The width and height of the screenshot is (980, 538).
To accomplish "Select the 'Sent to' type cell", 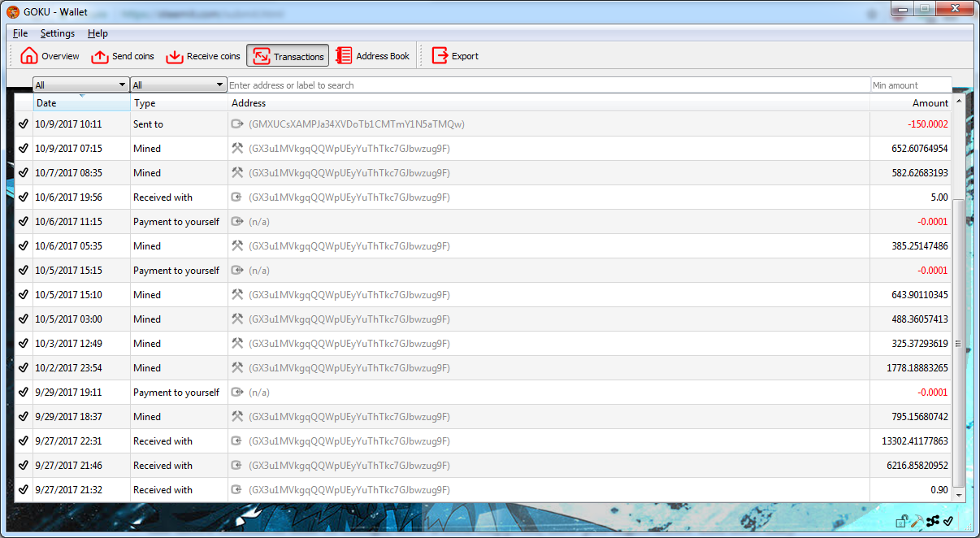I will click(x=179, y=124).
